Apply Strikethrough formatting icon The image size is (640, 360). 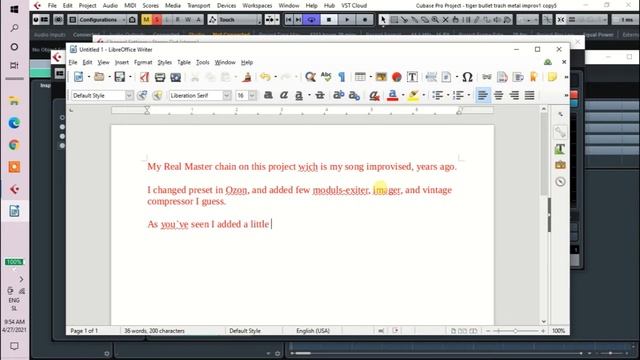pyautogui.click(x=320, y=96)
